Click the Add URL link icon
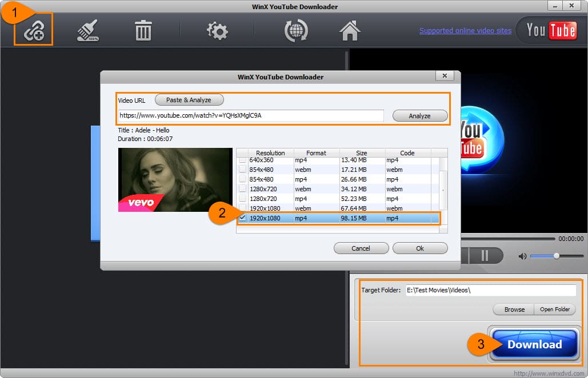Image resolution: width=588 pixels, height=378 pixels. point(34,30)
